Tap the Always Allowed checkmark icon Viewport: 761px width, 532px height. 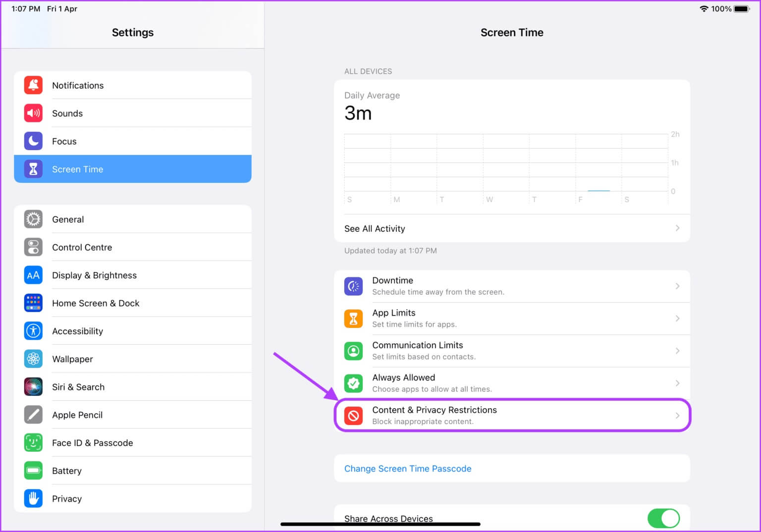coord(353,383)
